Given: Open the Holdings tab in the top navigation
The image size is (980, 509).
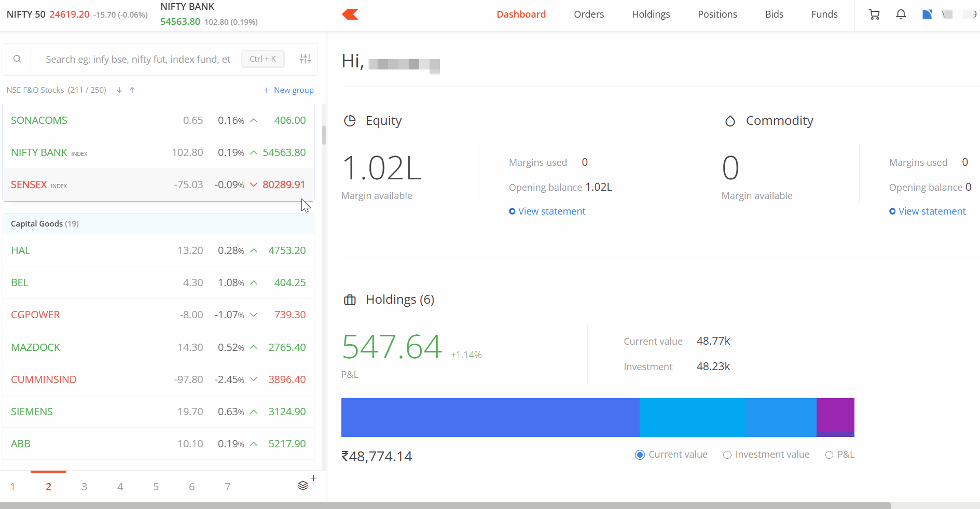Looking at the screenshot, I should pyautogui.click(x=651, y=15).
